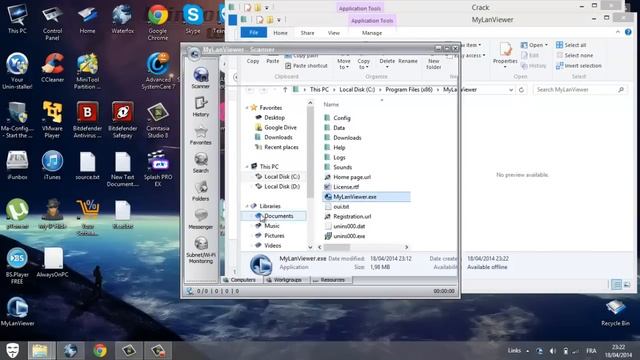Select VMware Player desktop icon
Image resolution: width=640 pixels, height=360 pixels.
tap(52, 120)
